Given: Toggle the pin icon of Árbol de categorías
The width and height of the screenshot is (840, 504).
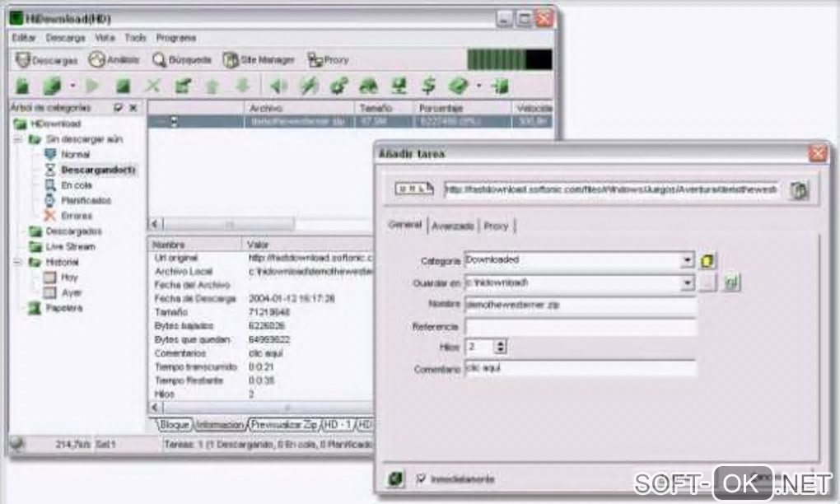Looking at the screenshot, I should (118, 108).
